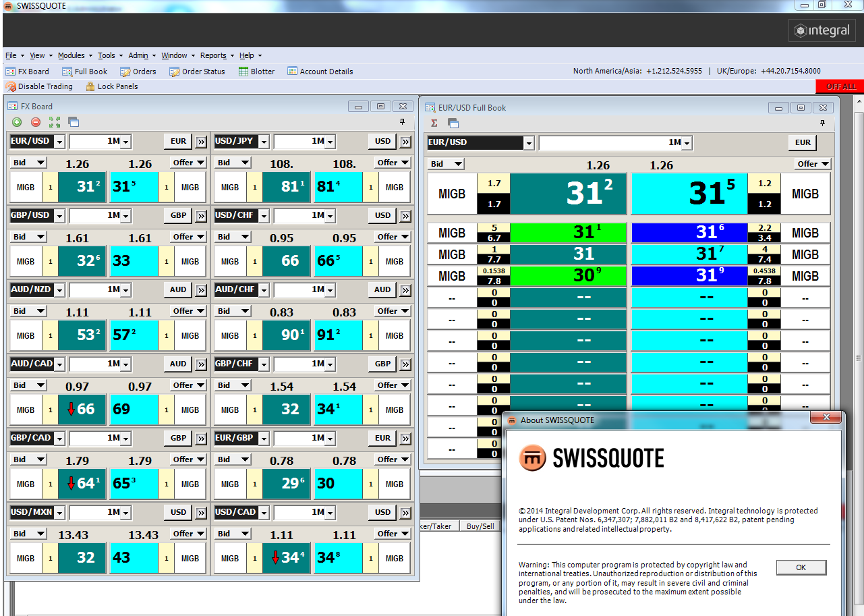Click the double-arrow button on GBP/CHF tile

pos(405,364)
